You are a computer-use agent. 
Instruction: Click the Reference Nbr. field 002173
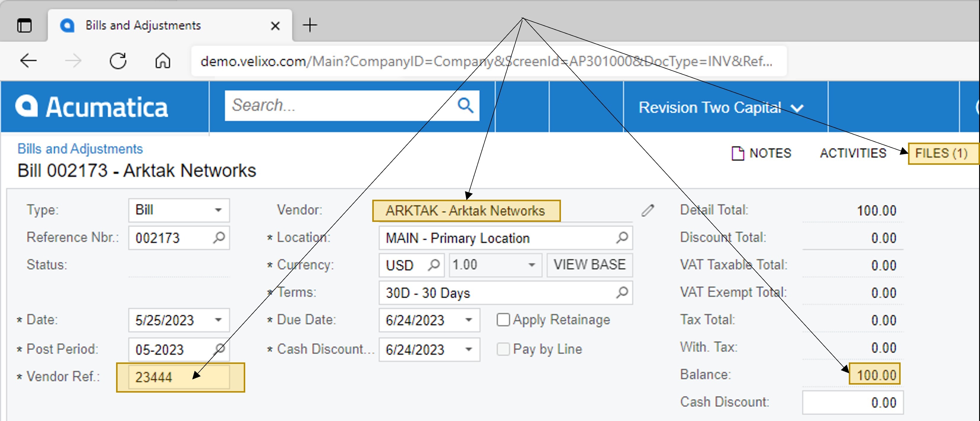tap(179, 238)
